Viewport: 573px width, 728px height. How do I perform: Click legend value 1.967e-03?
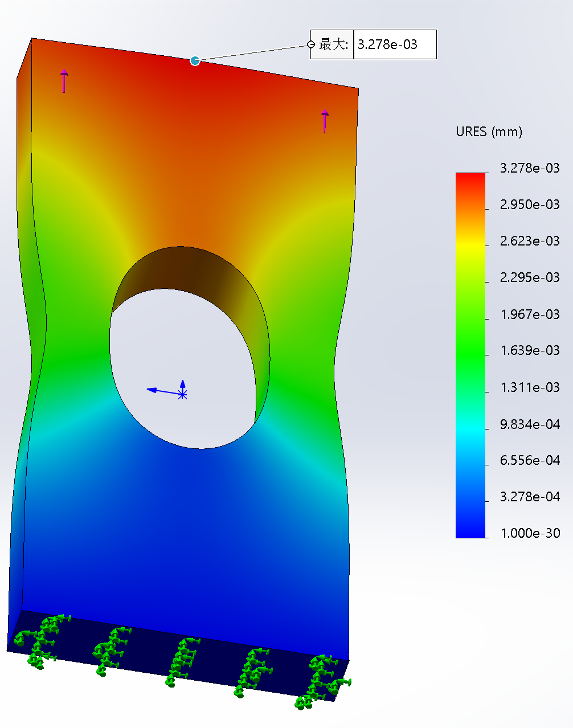click(x=530, y=314)
